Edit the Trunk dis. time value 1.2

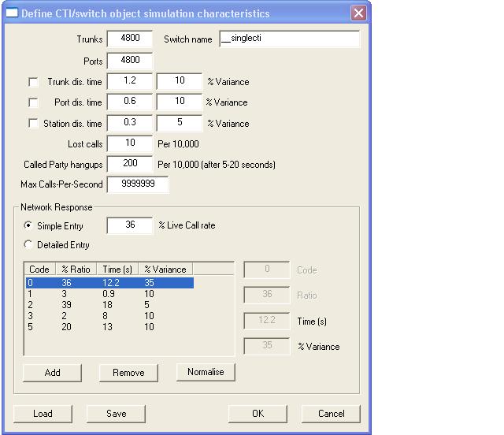coord(130,81)
